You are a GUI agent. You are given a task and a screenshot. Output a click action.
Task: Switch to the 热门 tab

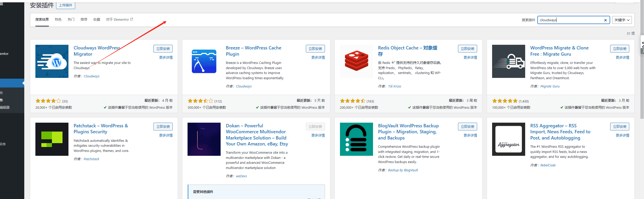[71, 19]
